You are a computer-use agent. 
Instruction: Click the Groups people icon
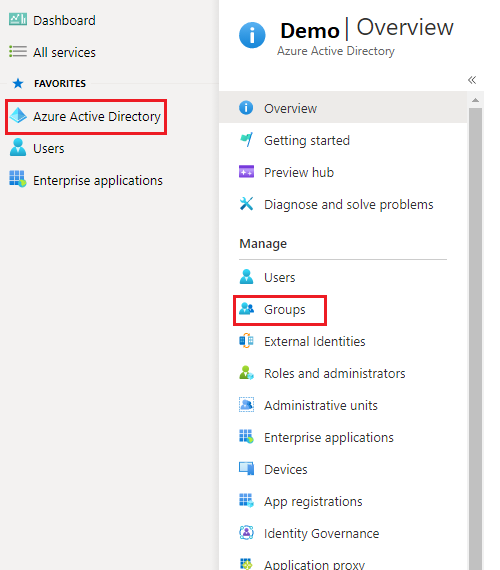tap(247, 309)
